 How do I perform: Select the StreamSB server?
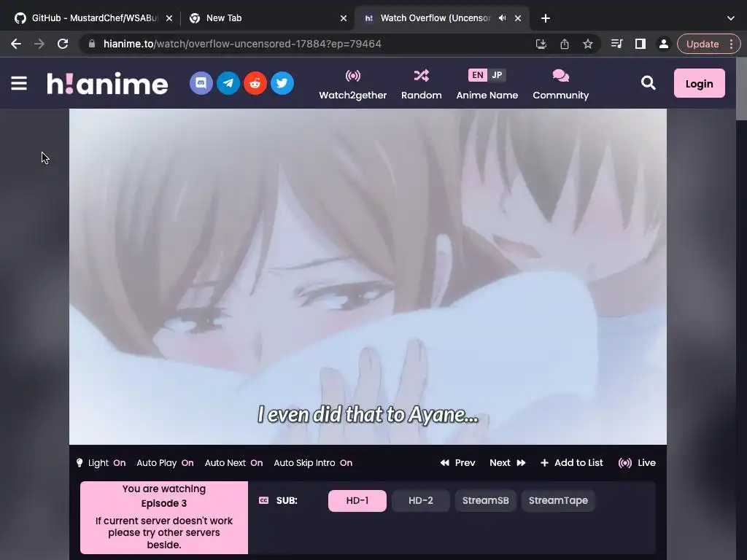click(x=485, y=501)
